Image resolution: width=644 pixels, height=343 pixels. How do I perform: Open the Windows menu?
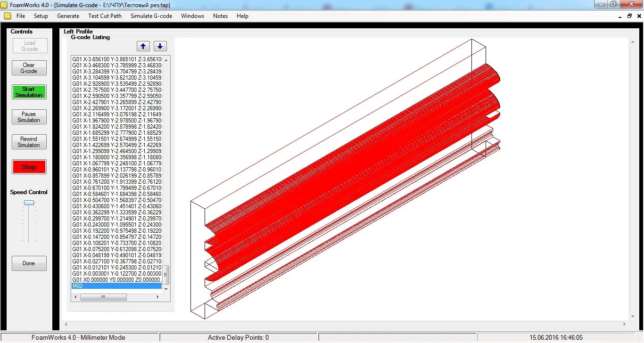pos(192,16)
